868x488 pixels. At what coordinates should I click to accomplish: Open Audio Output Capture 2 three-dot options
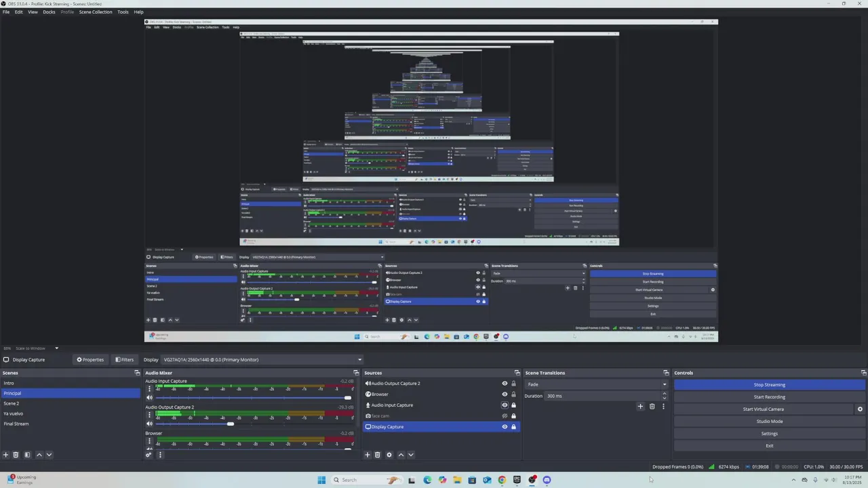(149, 415)
